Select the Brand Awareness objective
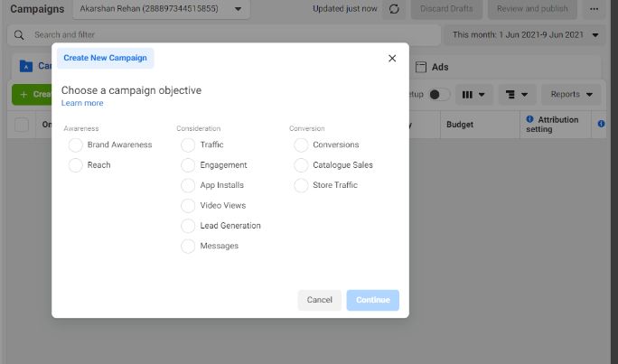Viewport: 618px width, 364px height. tap(76, 145)
